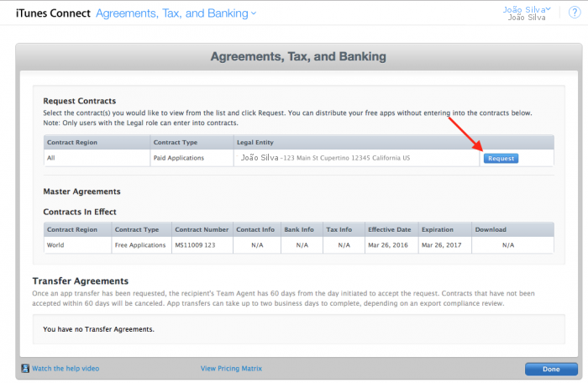Click the Download column header
This screenshot has width=588, height=383.
[x=491, y=229]
